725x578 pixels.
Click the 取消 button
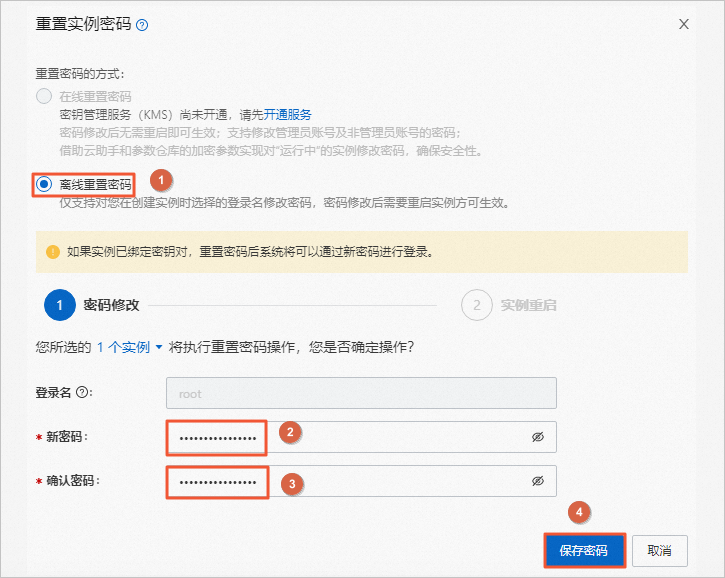pyautogui.click(x=659, y=550)
